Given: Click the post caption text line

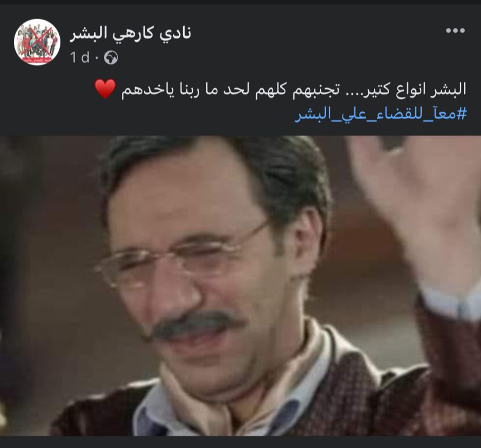Looking at the screenshot, I should click(x=281, y=89).
